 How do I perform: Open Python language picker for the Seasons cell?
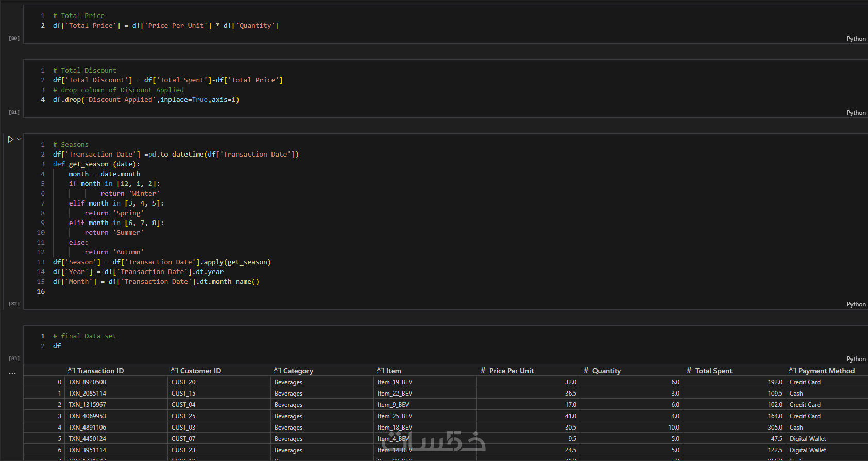(856, 304)
